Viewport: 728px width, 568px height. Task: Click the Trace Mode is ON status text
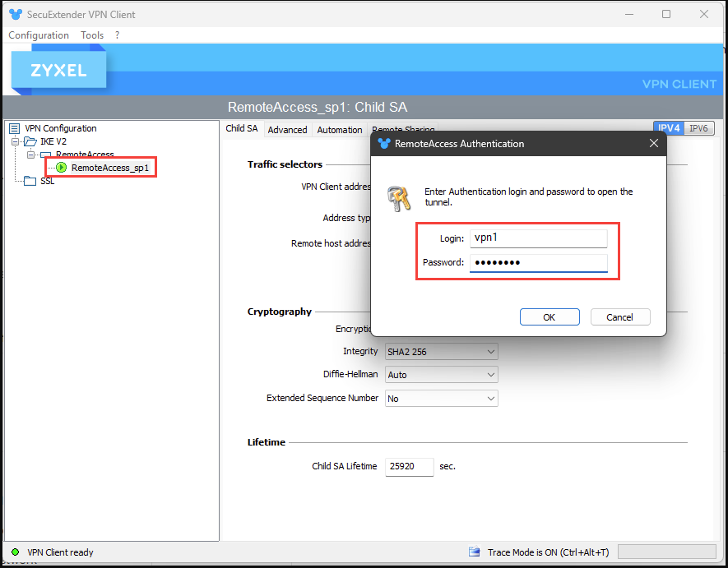pos(548,552)
